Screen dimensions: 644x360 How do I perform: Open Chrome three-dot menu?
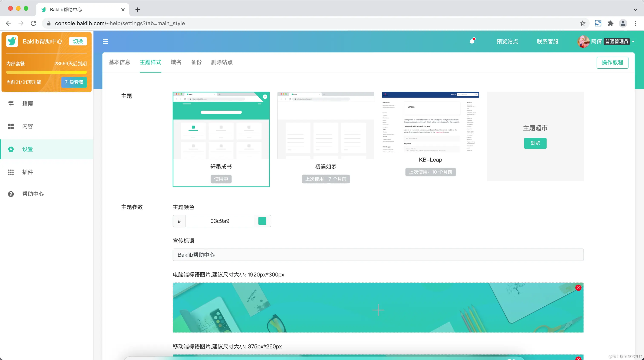tap(635, 23)
